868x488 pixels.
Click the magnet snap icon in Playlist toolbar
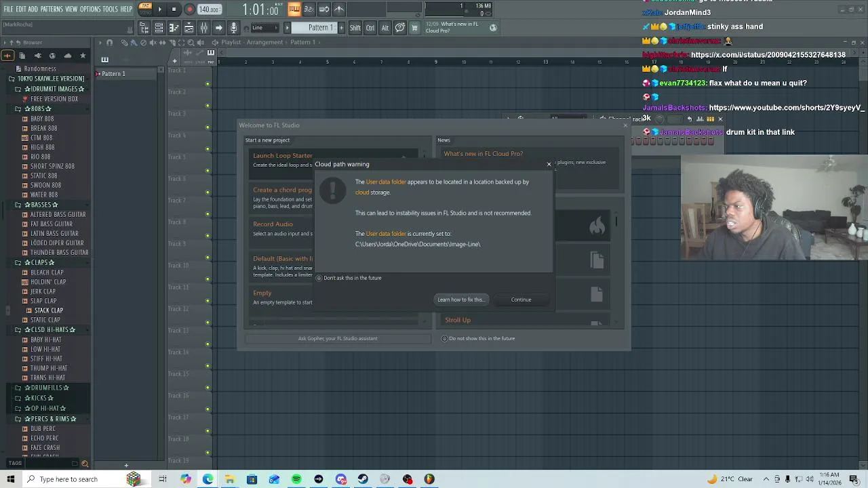pyautogui.click(x=109, y=42)
